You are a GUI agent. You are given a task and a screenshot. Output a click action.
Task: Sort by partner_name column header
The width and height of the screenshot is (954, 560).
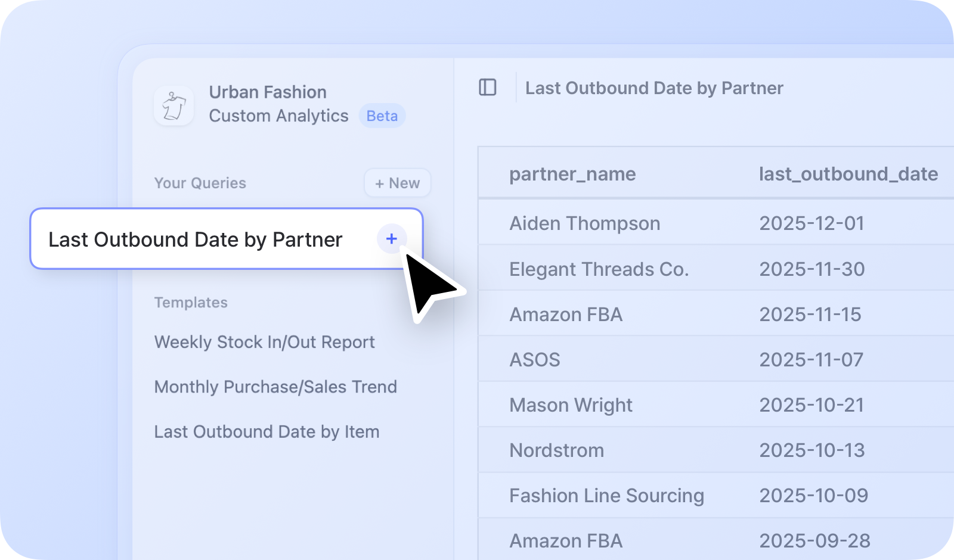point(572,174)
